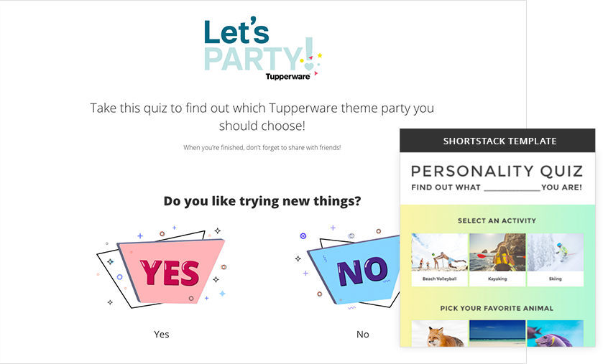Pick the middle ocean animal image
The height and width of the screenshot is (364, 603).
(497, 333)
